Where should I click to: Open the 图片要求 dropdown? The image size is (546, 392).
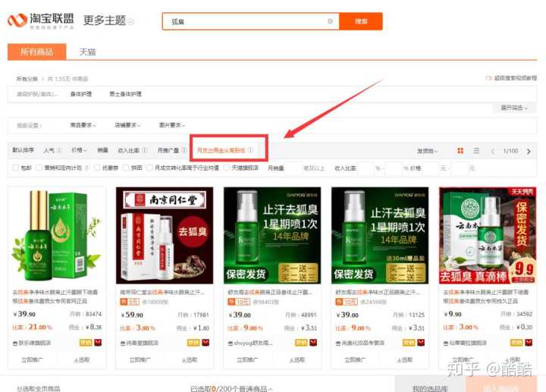click(x=172, y=125)
